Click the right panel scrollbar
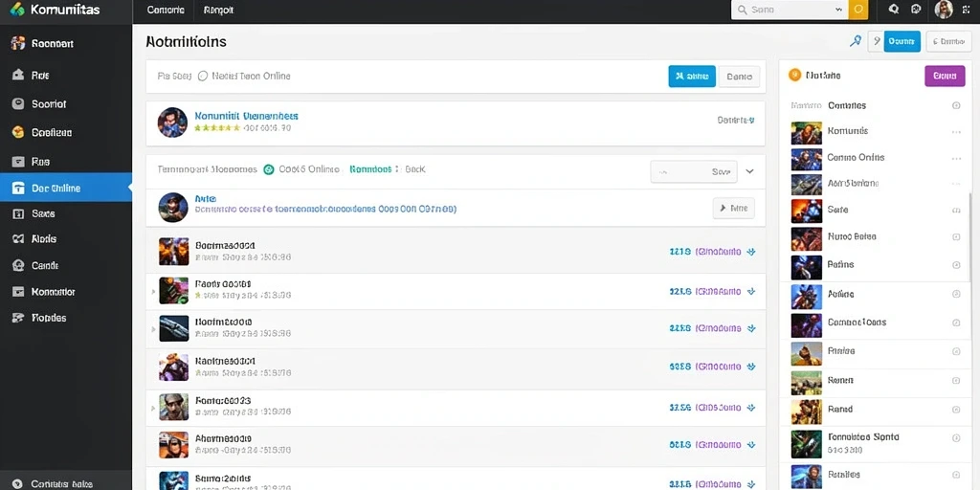Image resolution: width=980 pixels, height=490 pixels. (970, 237)
